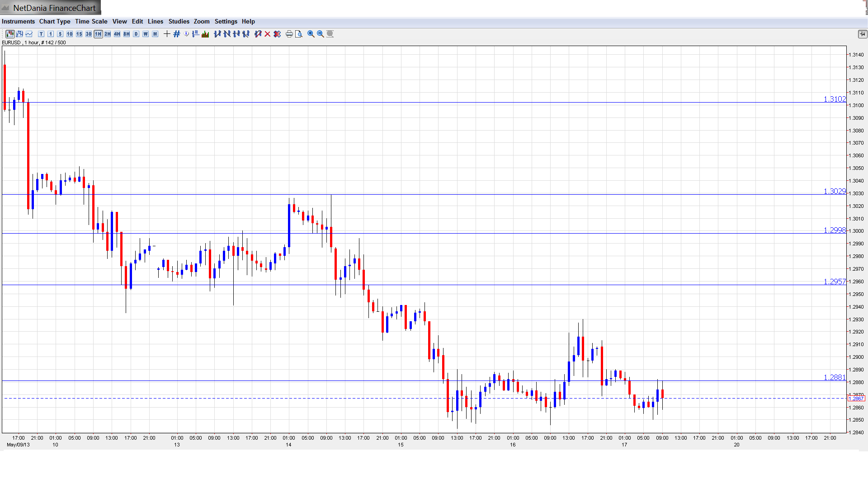Viewport: 868px width, 488px height.
Task: Switch to the 4H time scale
Action: pyautogui.click(x=117, y=34)
